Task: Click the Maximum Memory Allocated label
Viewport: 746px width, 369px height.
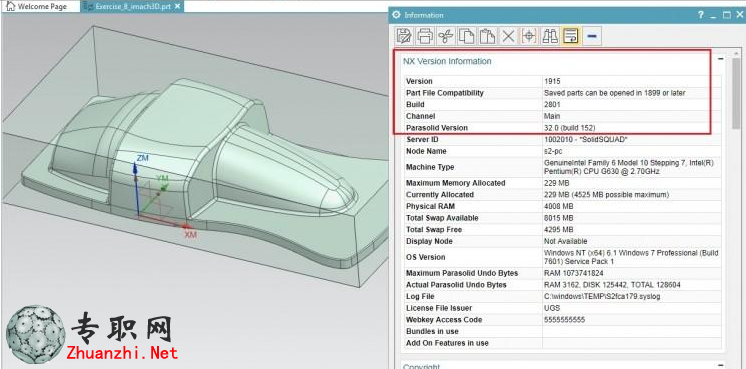Action: click(x=455, y=183)
